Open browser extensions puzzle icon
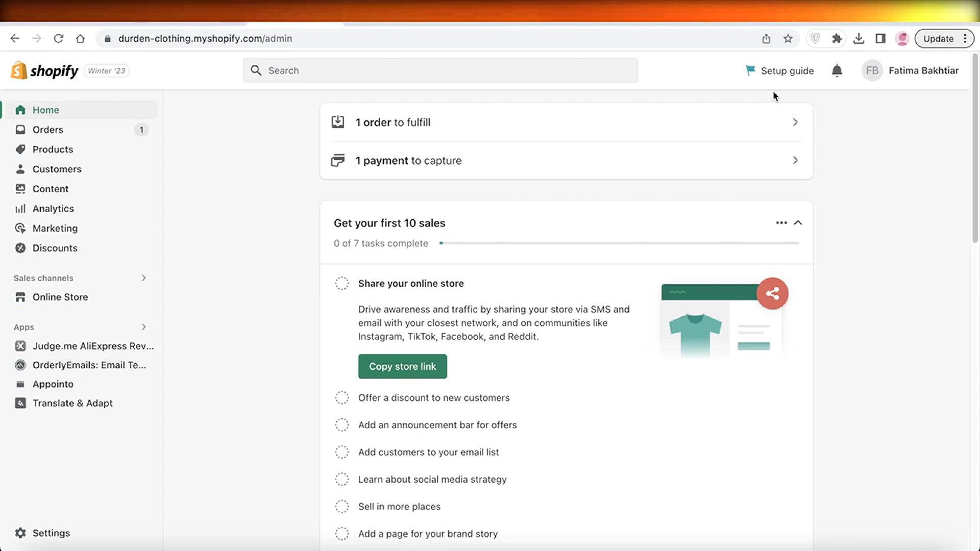Image resolution: width=980 pixels, height=551 pixels. click(x=837, y=38)
